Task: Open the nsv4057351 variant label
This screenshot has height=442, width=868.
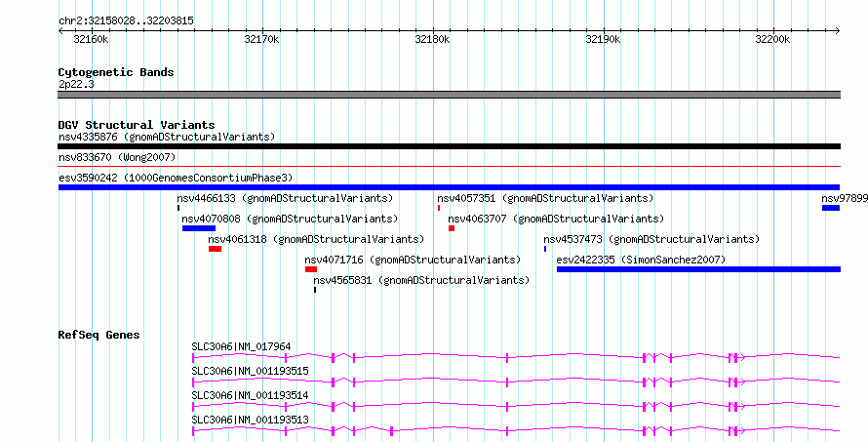Action: [545, 198]
